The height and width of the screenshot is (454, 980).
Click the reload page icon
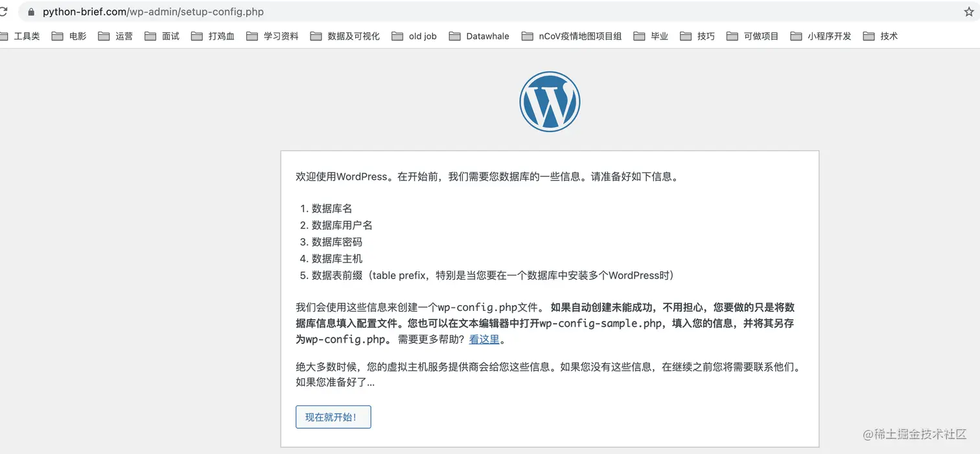(x=3, y=12)
